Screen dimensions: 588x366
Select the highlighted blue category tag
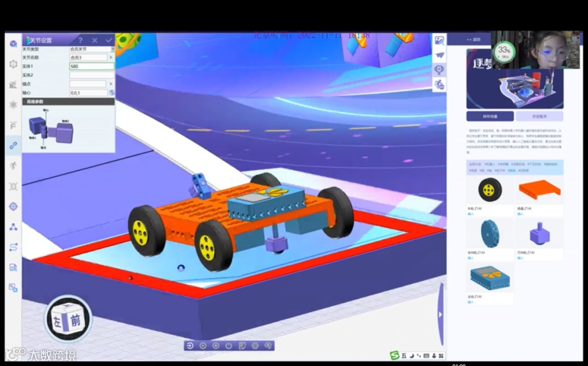pos(511,170)
